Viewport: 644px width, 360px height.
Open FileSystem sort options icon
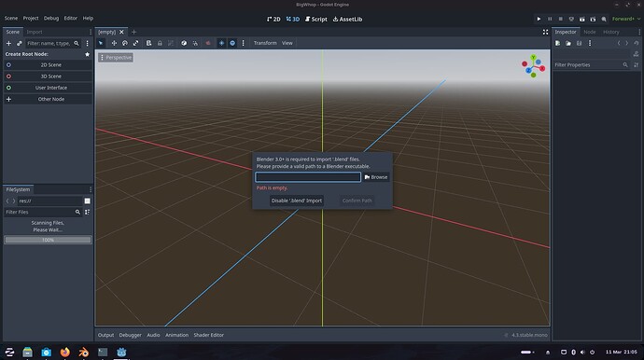(x=87, y=212)
